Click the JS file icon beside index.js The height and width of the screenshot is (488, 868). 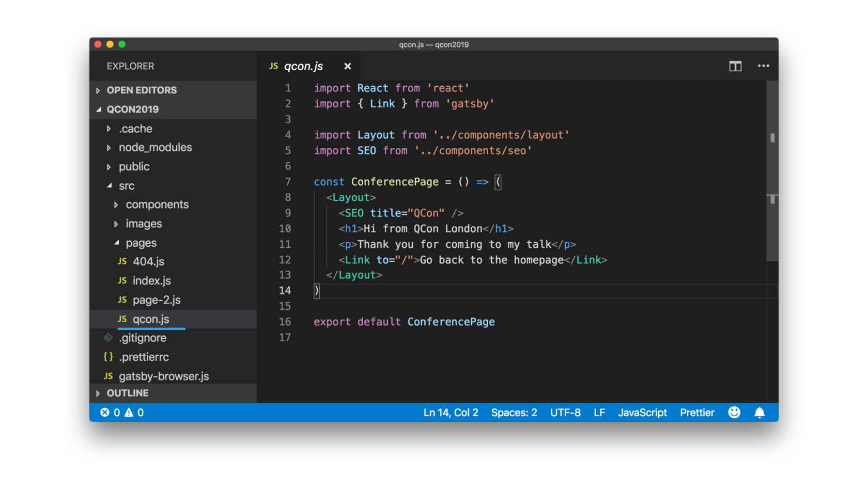click(122, 280)
